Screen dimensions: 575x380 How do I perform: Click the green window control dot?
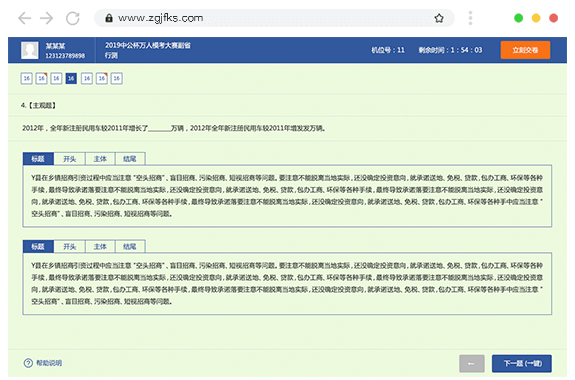pos(519,18)
